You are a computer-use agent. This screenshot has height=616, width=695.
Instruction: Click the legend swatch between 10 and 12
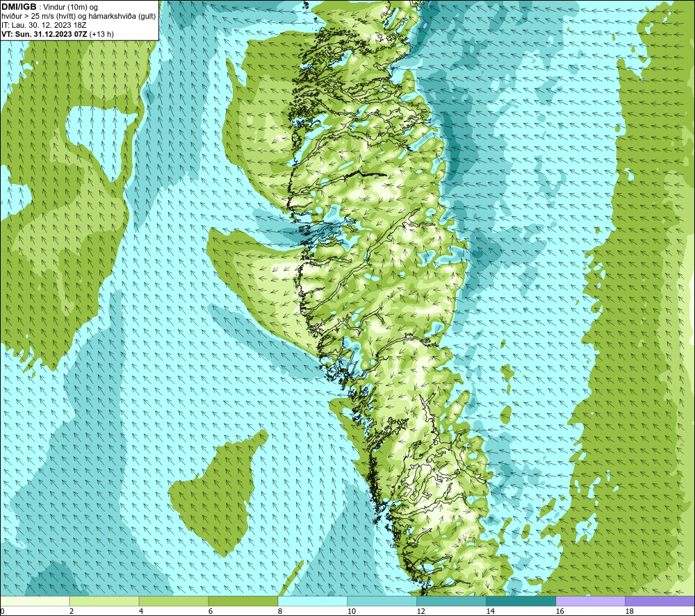[382, 601]
